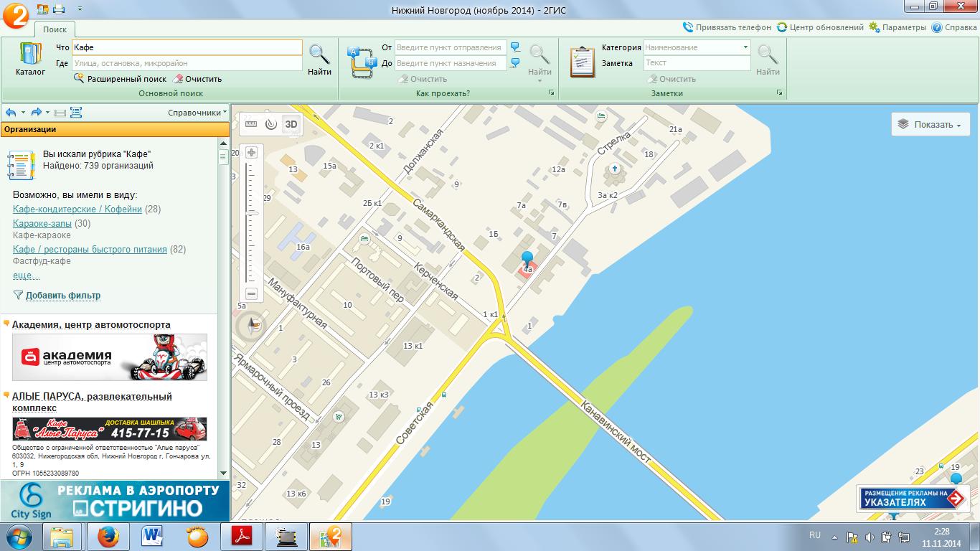
Task: Select the Организации panel header
Action: click(115, 129)
